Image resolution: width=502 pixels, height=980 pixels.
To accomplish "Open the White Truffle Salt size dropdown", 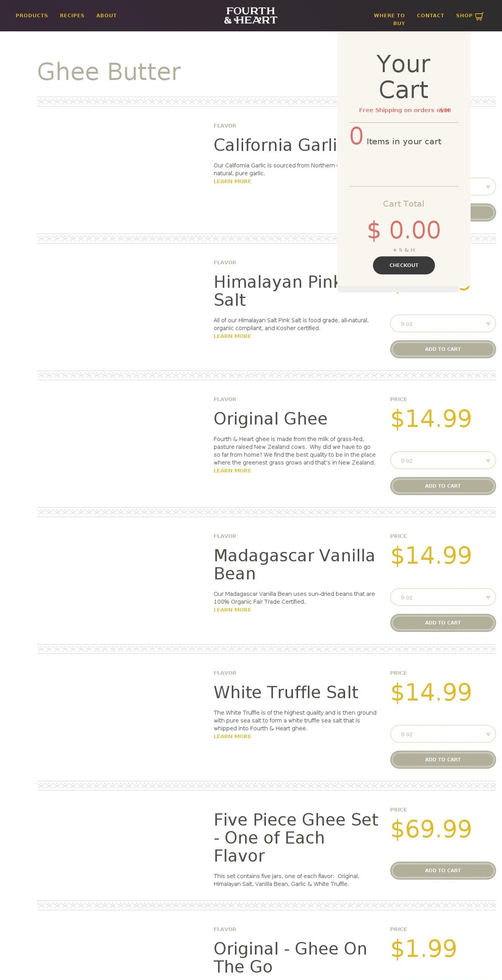I will (x=442, y=734).
